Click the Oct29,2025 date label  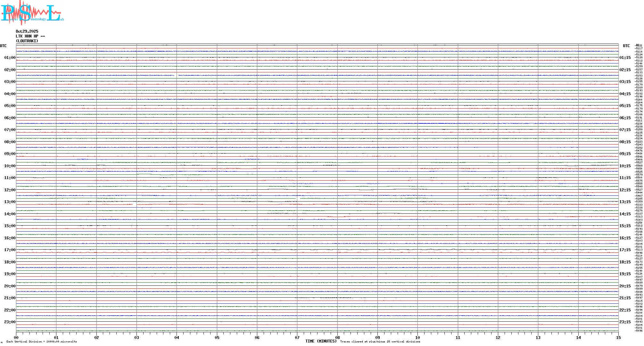(27, 31)
